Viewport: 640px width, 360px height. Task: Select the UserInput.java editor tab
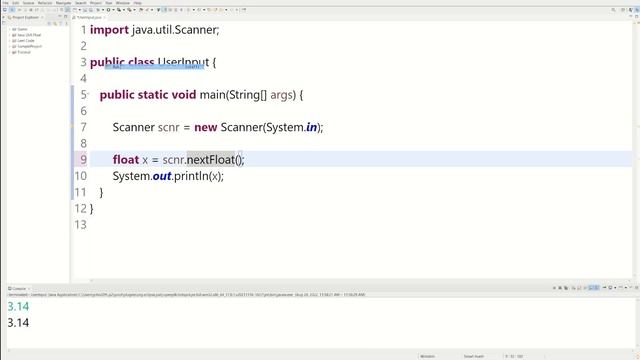(x=88, y=18)
